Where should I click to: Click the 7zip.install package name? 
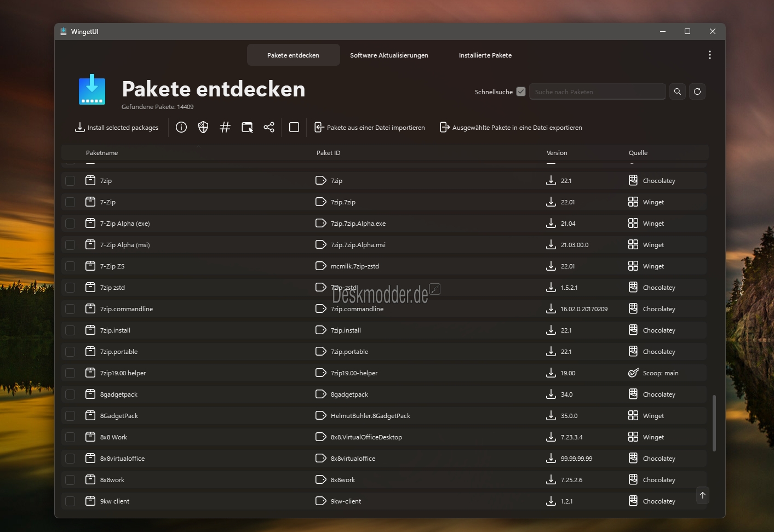pyautogui.click(x=115, y=330)
